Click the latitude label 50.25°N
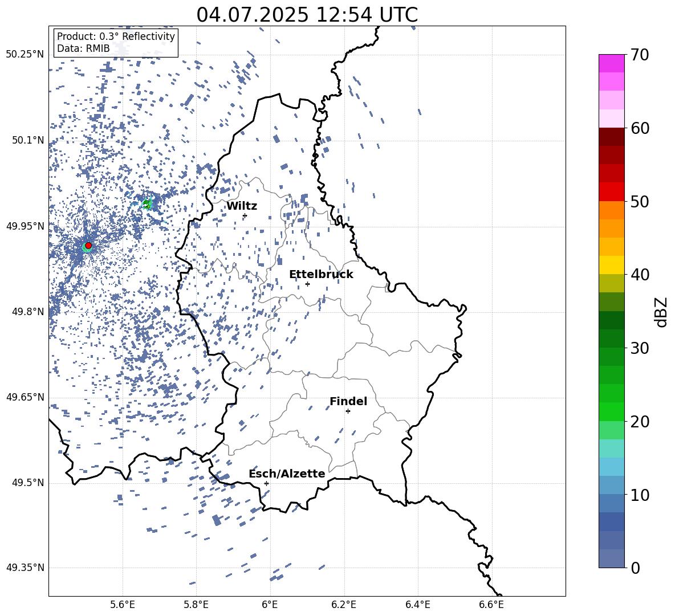 [x=25, y=55]
